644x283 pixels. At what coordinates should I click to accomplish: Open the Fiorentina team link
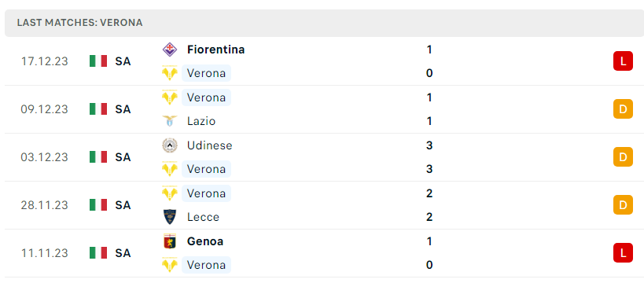(215, 50)
